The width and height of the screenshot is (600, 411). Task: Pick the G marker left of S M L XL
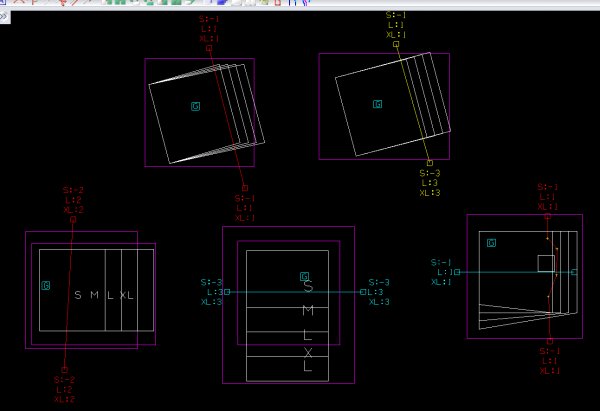(x=45, y=286)
